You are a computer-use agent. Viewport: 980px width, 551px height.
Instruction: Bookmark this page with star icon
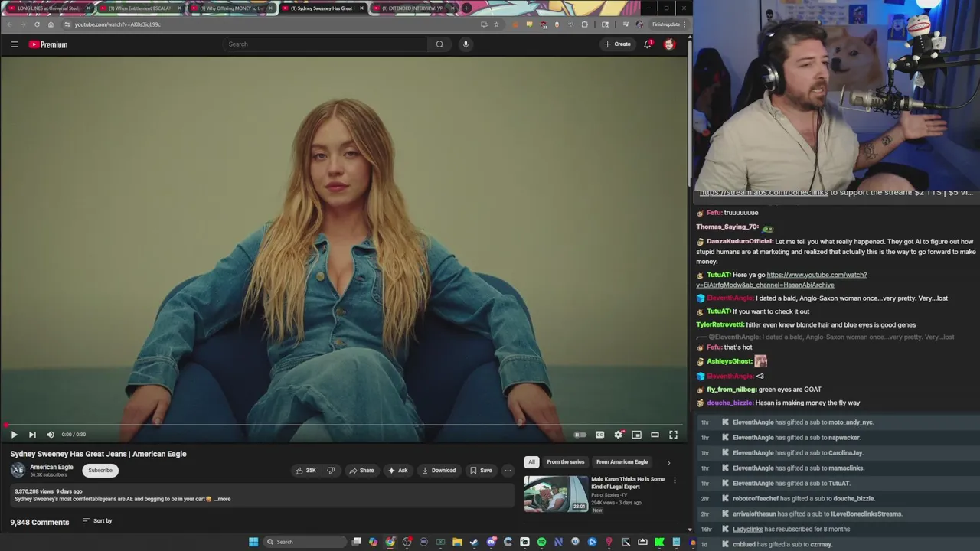tap(496, 24)
